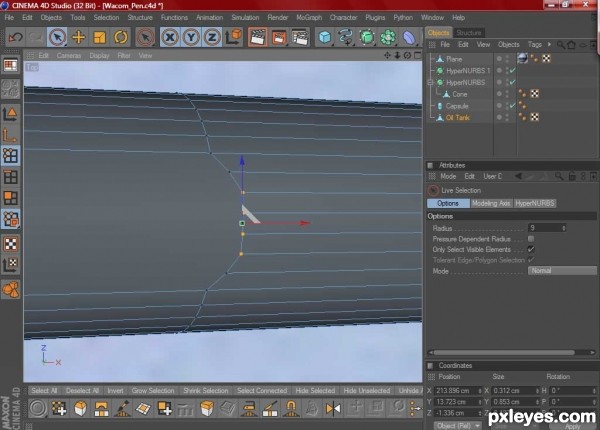
Task: Open the Object (Rel) dropdown
Action: (458, 425)
